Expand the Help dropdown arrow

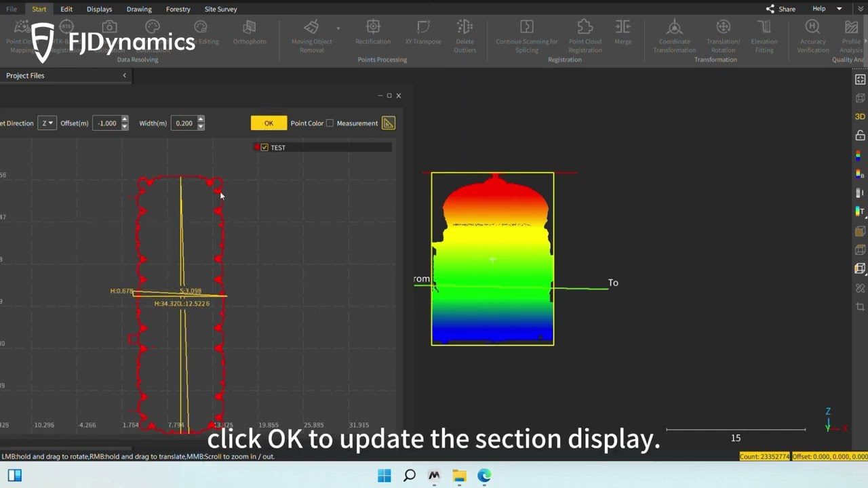pyautogui.click(x=839, y=9)
